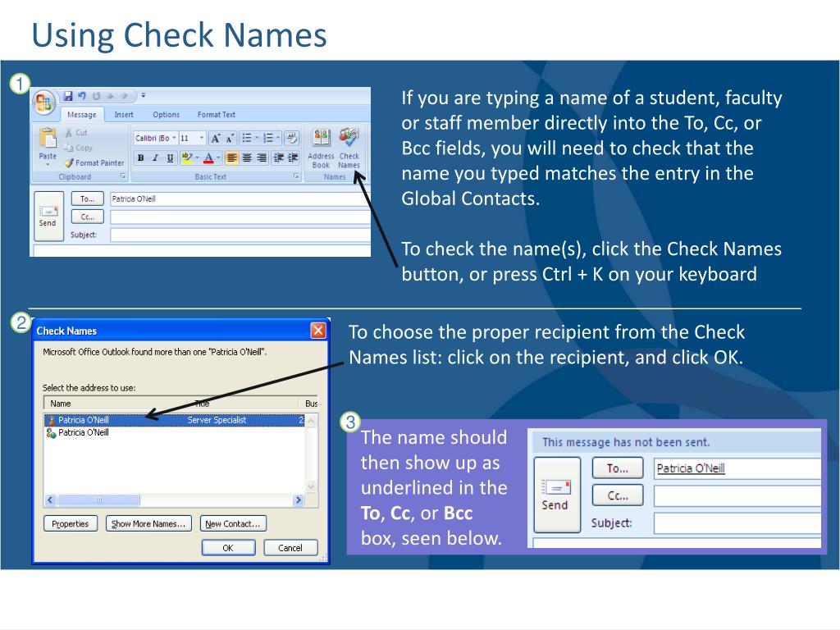Click Copy in Clipboard group
840x630 pixels.
click(78, 148)
